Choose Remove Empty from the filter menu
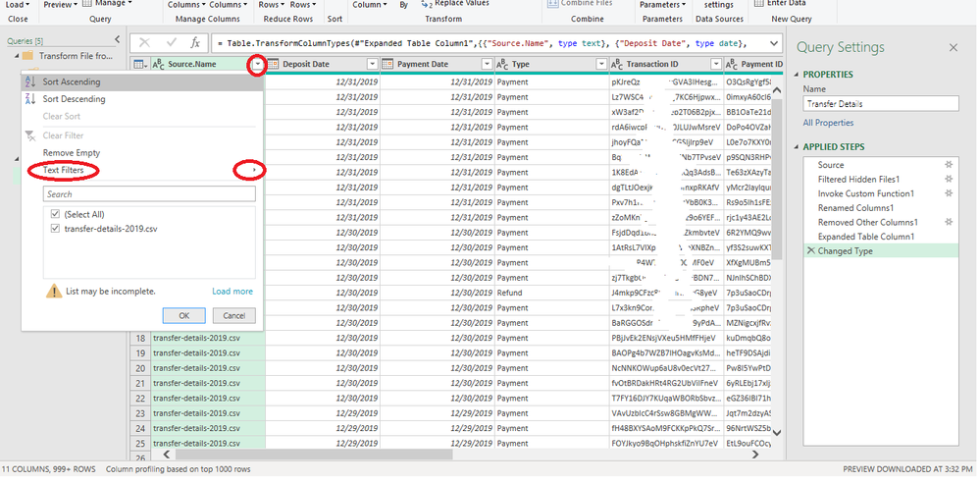 [71, 153]
